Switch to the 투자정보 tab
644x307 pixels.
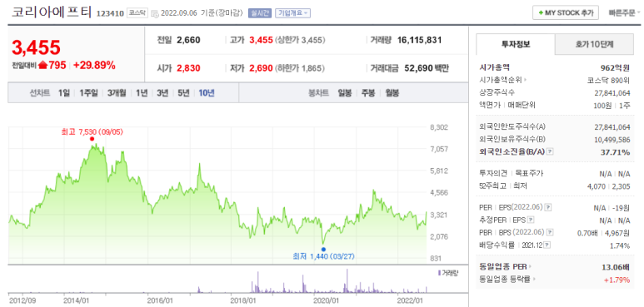point(516,44)
